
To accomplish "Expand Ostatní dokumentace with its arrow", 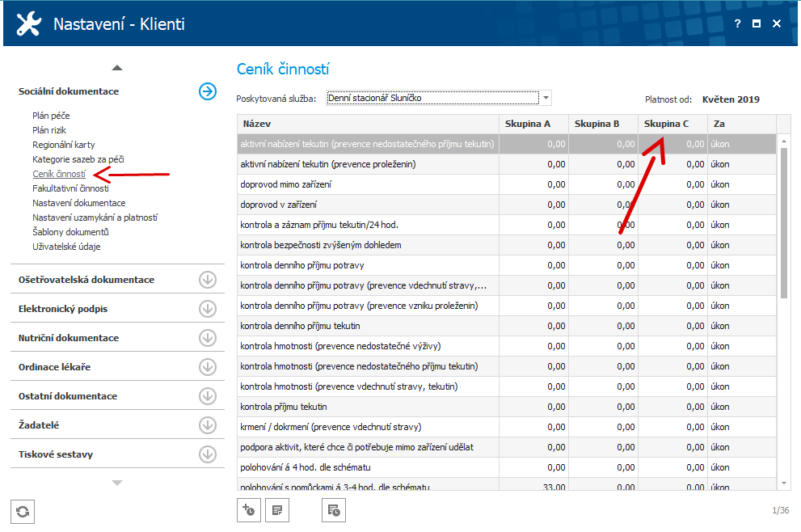I will [208, 396].
